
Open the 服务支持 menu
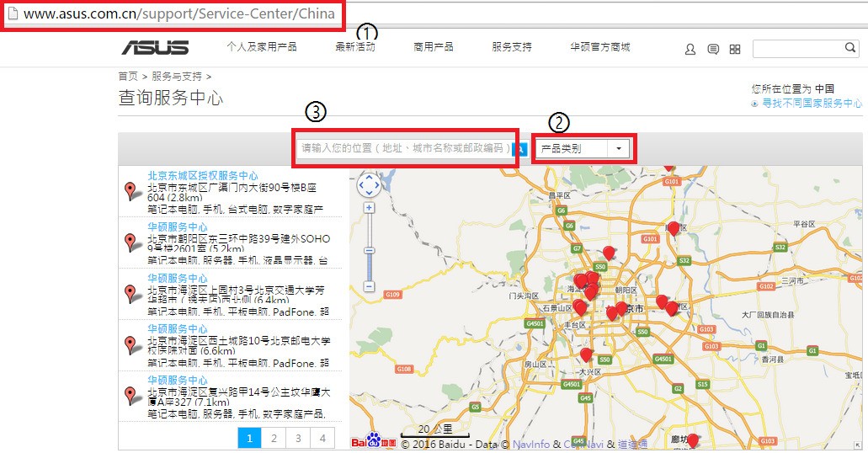click(512, 47)
